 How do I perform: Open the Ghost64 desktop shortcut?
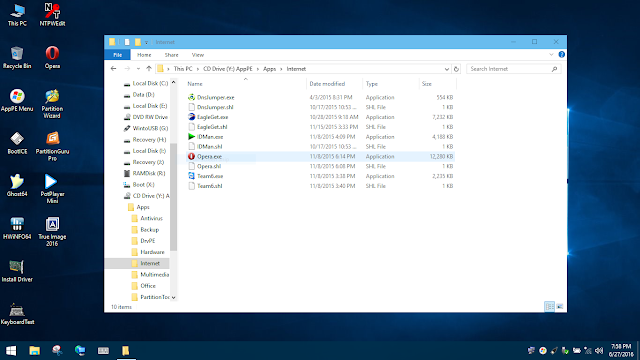click(17, 186)
